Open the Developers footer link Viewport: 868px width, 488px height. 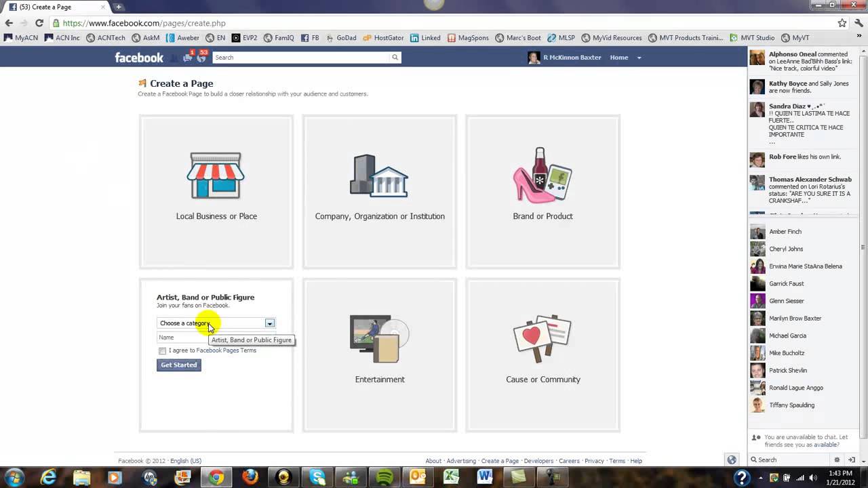(x=539, y=461)
